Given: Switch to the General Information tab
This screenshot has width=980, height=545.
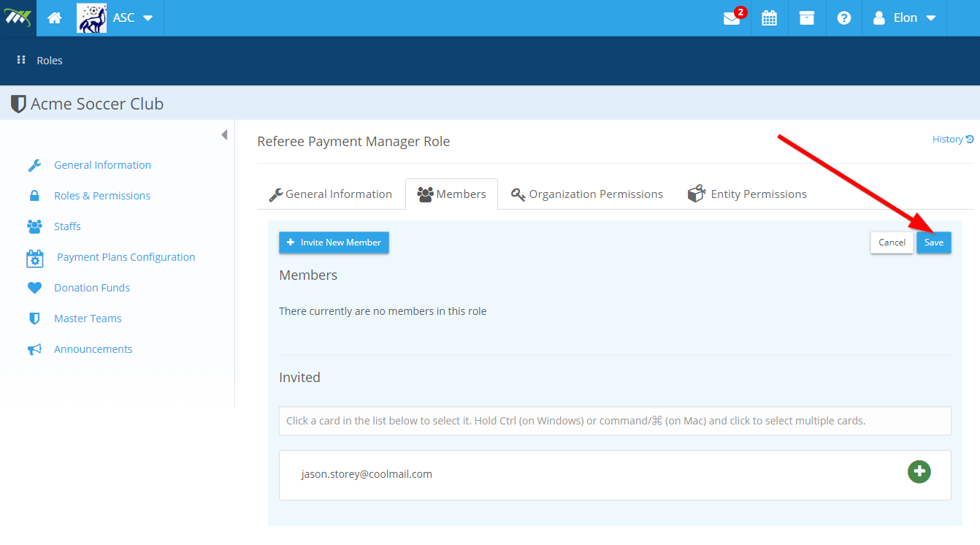Looking at the screenshot, I should (x=331, y=194).
